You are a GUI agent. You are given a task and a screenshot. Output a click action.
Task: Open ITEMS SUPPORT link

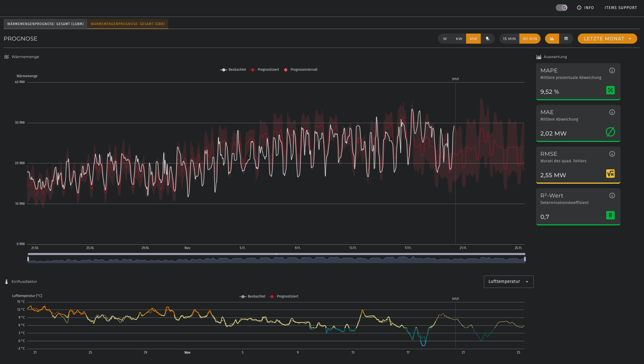pos(621,8)
